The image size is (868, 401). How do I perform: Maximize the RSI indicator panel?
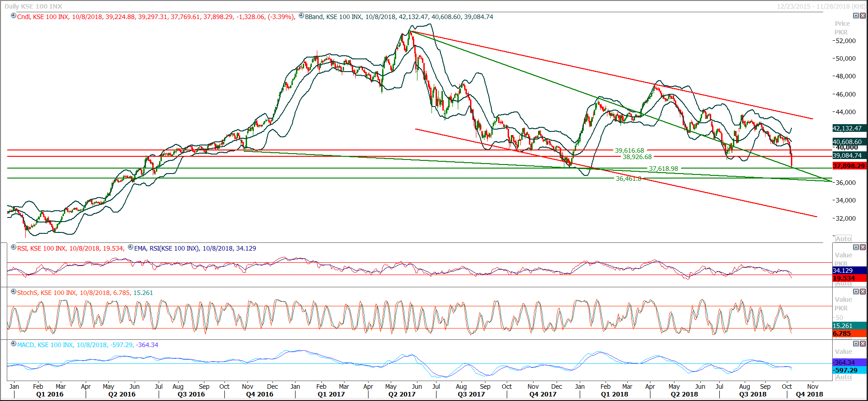pos(856,247)
